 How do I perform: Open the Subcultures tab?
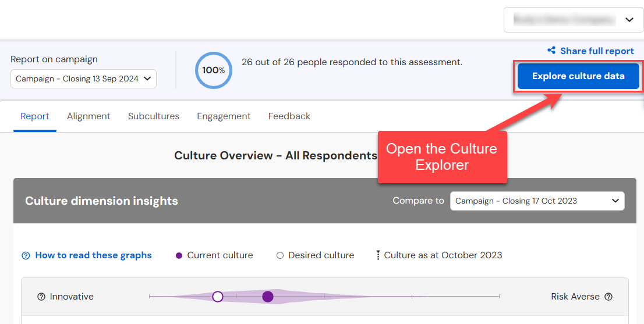click(x=154, y=116)
